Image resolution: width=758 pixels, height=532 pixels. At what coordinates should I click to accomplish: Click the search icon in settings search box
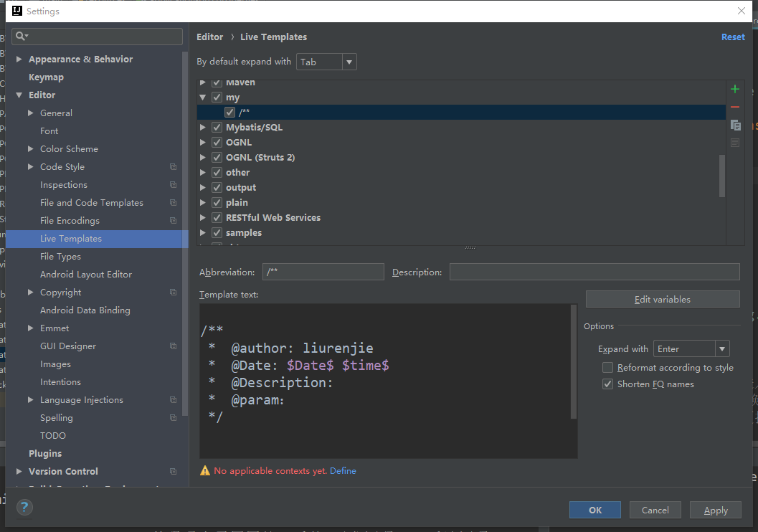click(x=22, y=37)
